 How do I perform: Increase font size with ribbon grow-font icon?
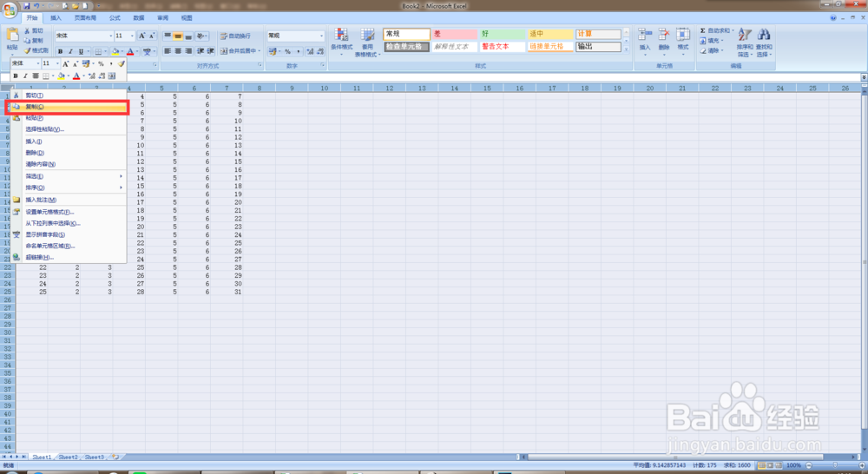coord(142,36)
